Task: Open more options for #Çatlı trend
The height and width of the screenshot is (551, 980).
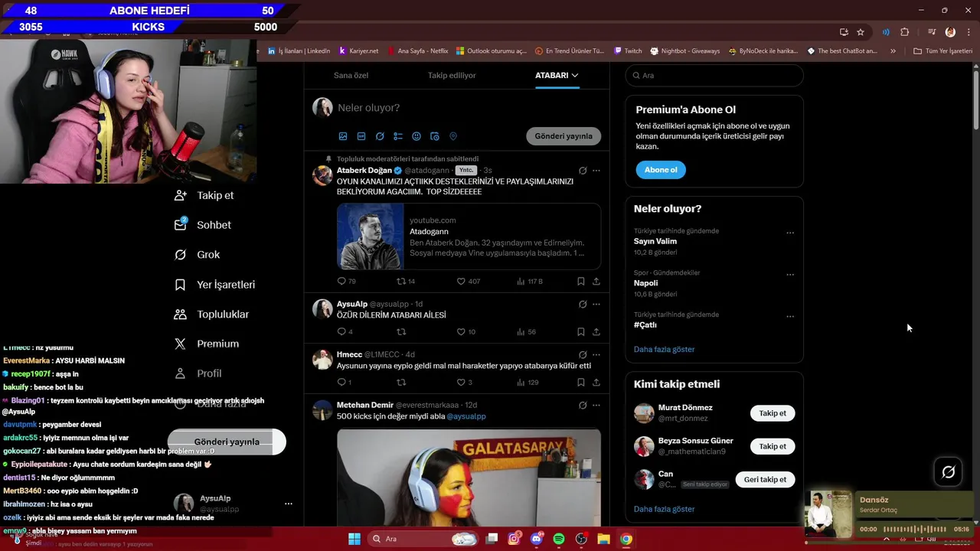Action: (x=790, y=316)
